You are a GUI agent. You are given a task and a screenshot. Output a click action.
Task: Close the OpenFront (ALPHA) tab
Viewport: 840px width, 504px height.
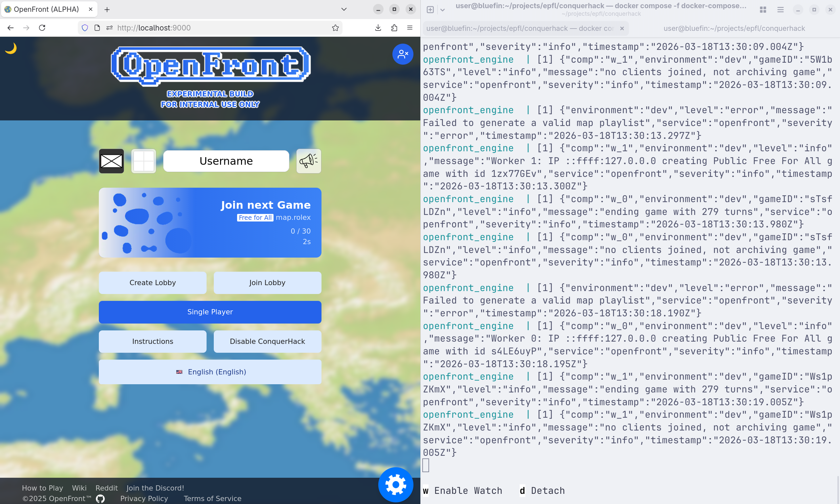tap(90, 9)
